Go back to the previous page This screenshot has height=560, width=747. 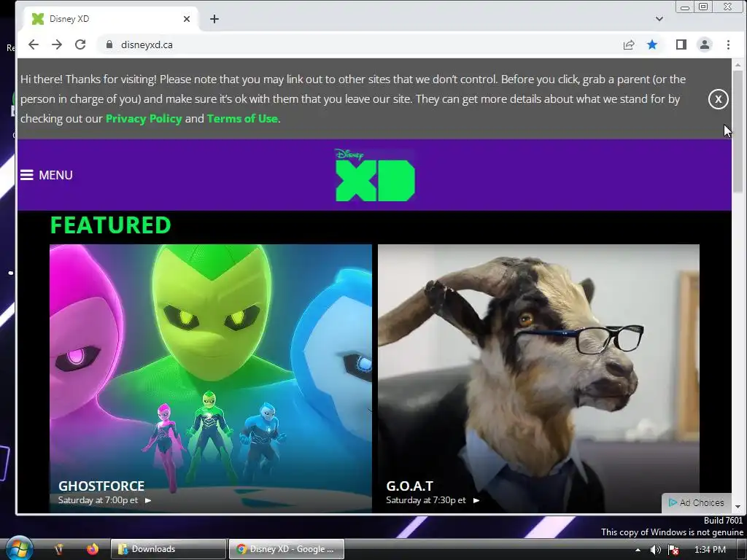point(34,44)
